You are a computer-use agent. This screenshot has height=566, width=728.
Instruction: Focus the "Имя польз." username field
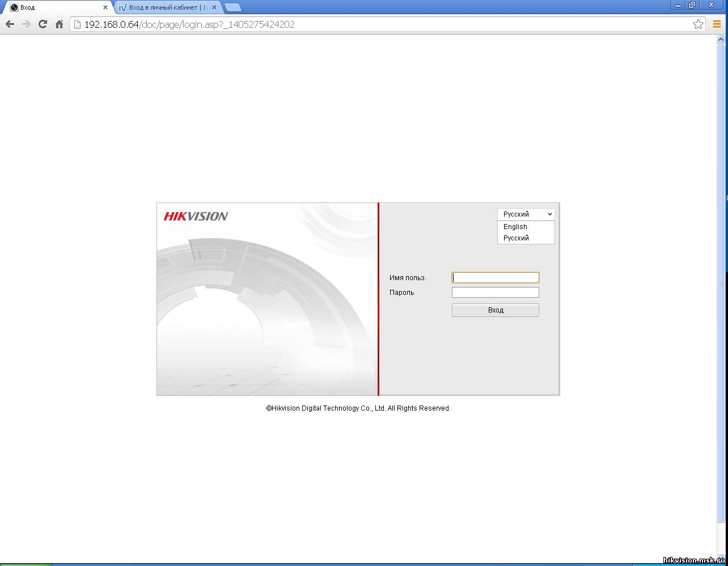pyautogui.click(x=496, y=278)
